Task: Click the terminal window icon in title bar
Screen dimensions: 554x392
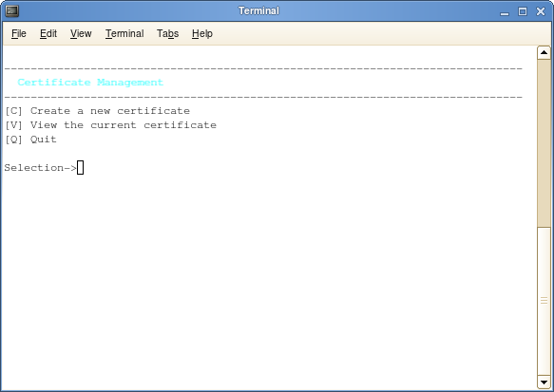Action: pos(12,11)
